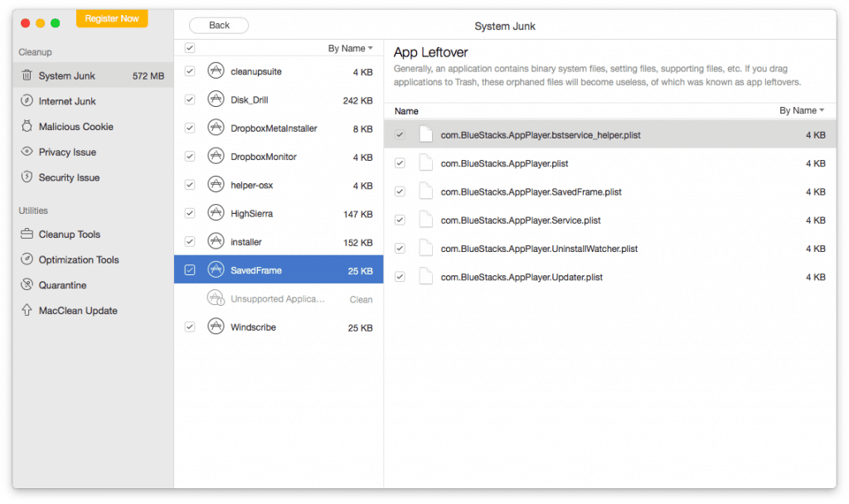This screenshot has height=504, width=849.
Task: Uncheck com.BlueStacks.AppPlayer.Service.plist checkbox
Action: tap(400, 219)
